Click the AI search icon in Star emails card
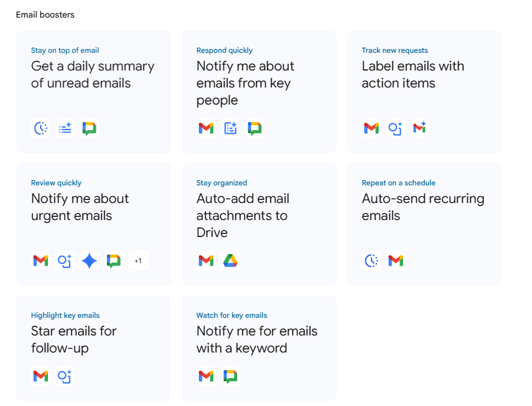This screenshot has width=532, height=406. [65, 376]
